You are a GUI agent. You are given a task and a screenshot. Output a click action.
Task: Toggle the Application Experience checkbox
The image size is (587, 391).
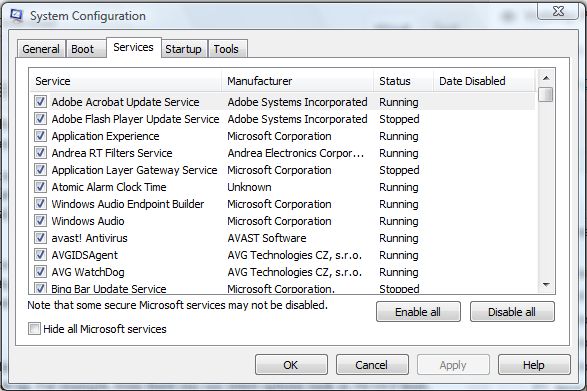[x=40, y=136]
